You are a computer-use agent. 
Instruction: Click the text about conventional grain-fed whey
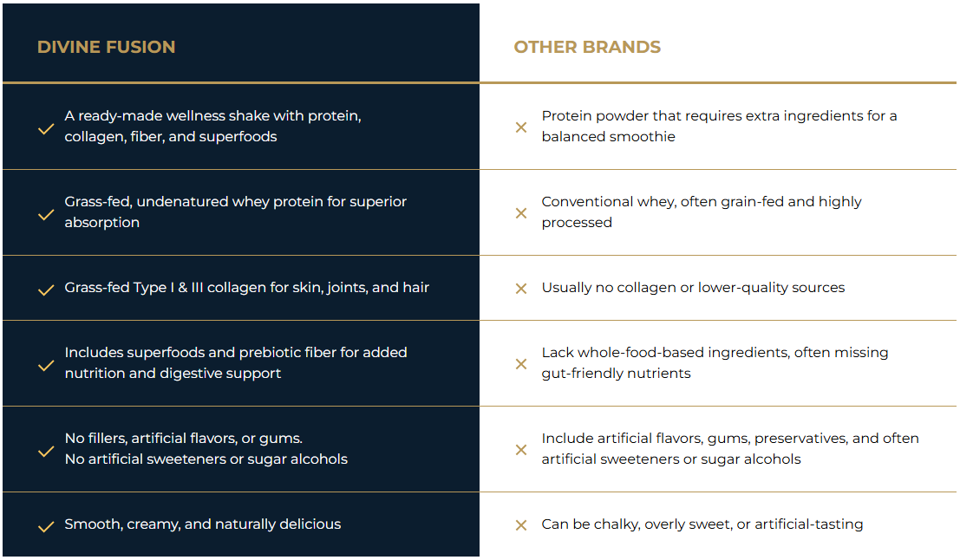pyautogui.click(x=702, y=212)
